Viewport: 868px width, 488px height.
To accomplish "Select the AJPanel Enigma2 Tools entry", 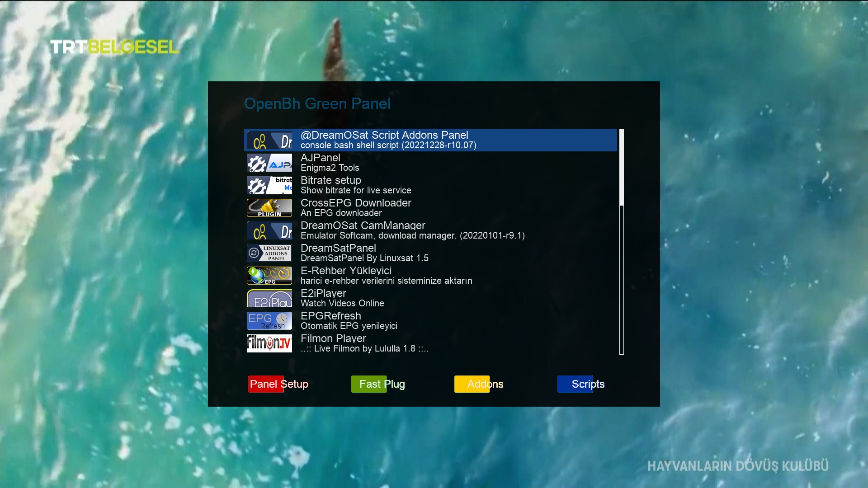I will [330, 163].
